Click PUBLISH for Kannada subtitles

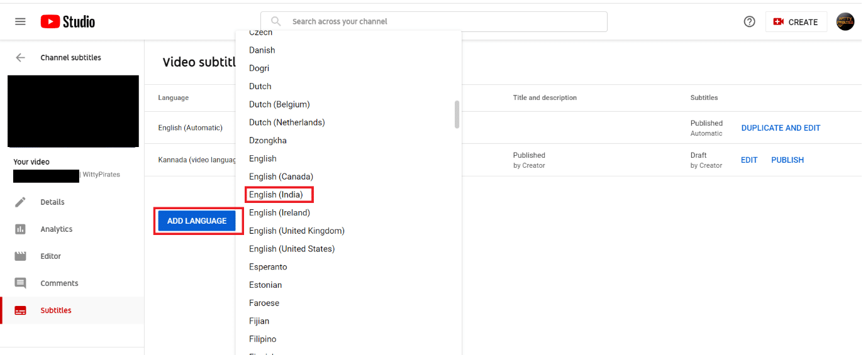pos(787,160)
